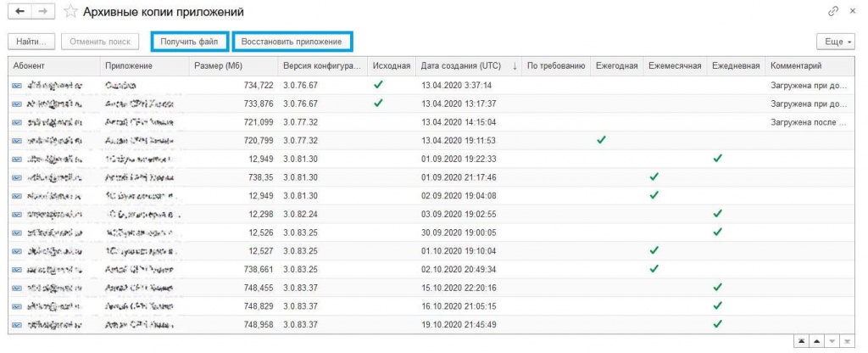Click the Найти... search button
This screenshot has height=353, width=868.
click(32, 42)
